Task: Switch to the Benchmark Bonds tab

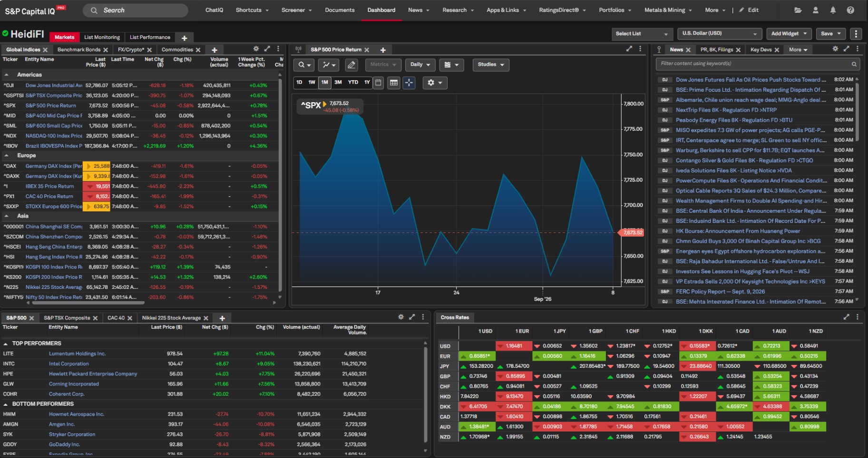Action: click(x=79, y=50)
